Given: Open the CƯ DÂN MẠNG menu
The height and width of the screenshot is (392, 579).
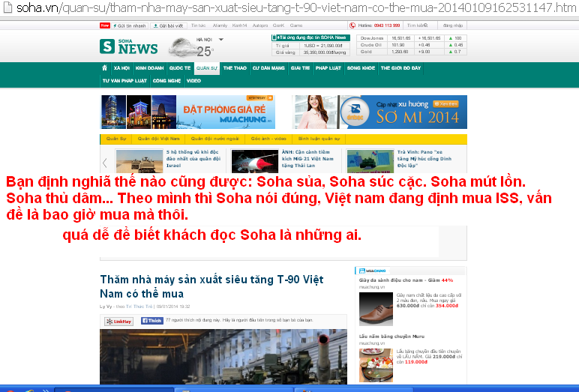Looking at the screenshot, I should point(268,68).
